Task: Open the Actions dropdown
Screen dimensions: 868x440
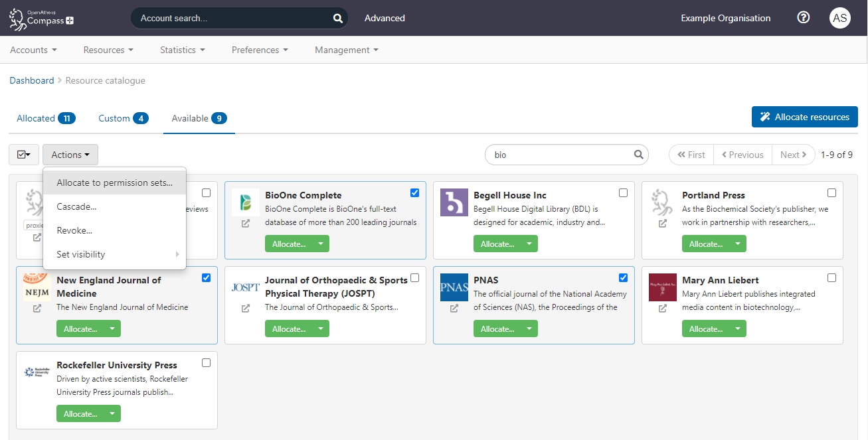Action: 70,154
